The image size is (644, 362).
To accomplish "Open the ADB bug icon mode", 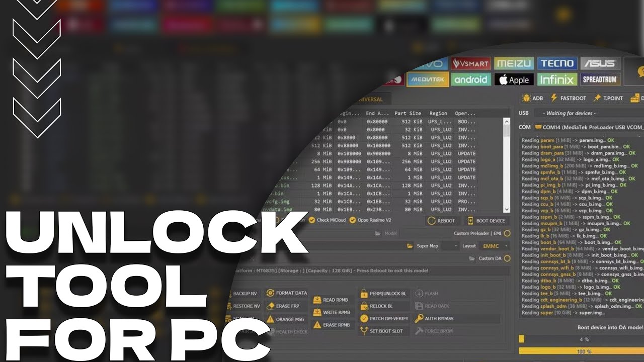I will [533, 98].
